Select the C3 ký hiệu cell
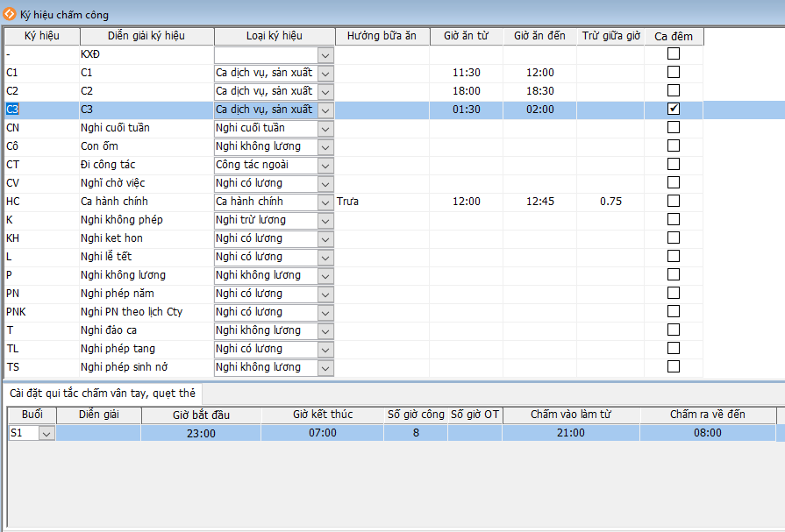 tap(42, 109)
